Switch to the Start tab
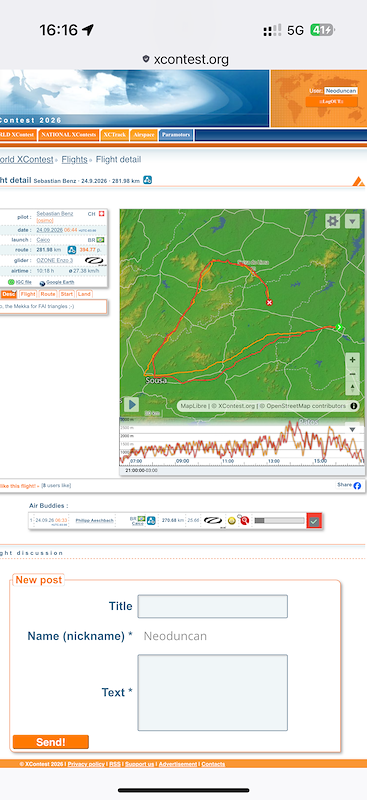This screenshot has height=800, width=367. (x=67, y=294)
